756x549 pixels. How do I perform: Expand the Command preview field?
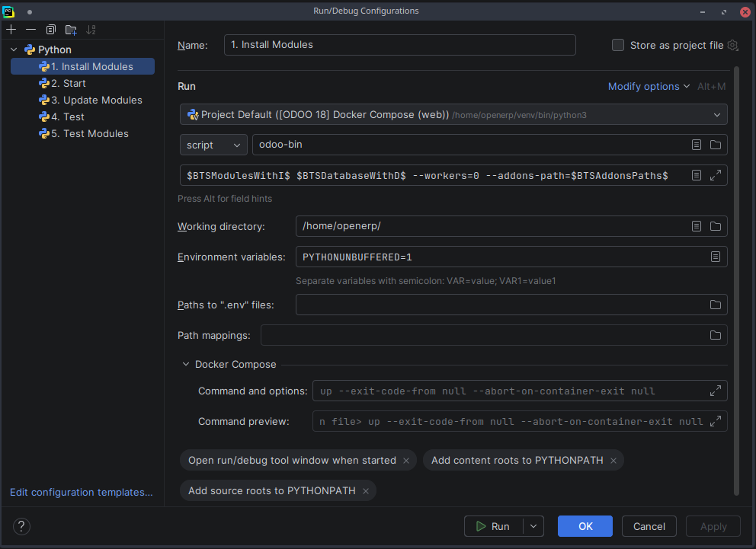(716, 421)
